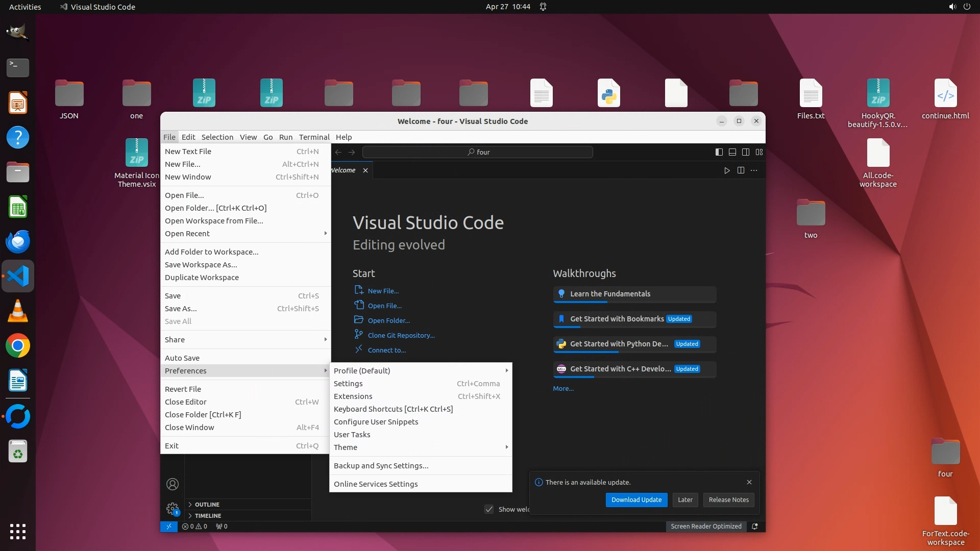The height and width of the screenshot is (551, 980).
Task: Expand the TIMELINE section
Action: click(x=208, y=515)
